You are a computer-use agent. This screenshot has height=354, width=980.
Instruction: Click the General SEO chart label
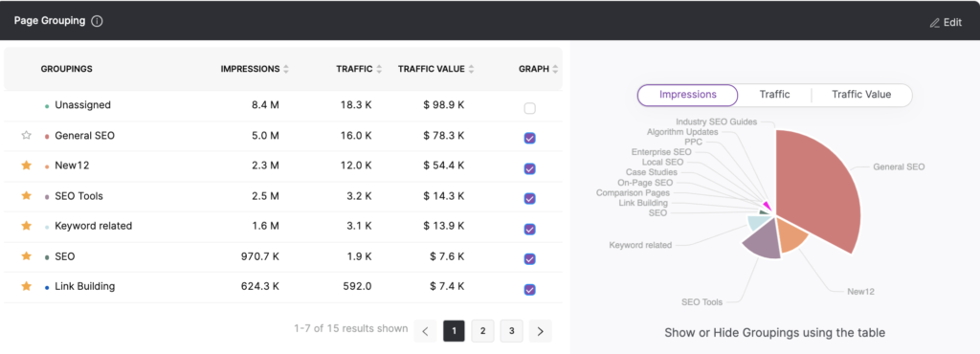click(x=899, y=166)
